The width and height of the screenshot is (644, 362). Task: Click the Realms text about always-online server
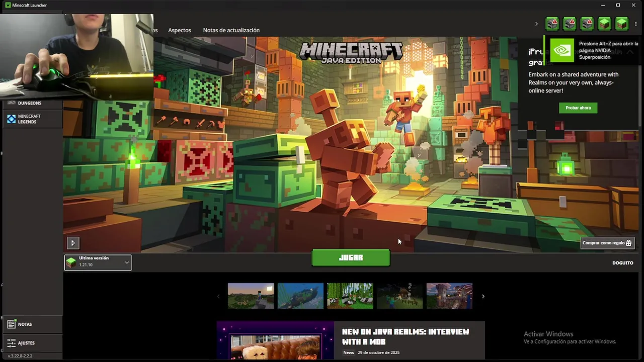coord(574,82)
